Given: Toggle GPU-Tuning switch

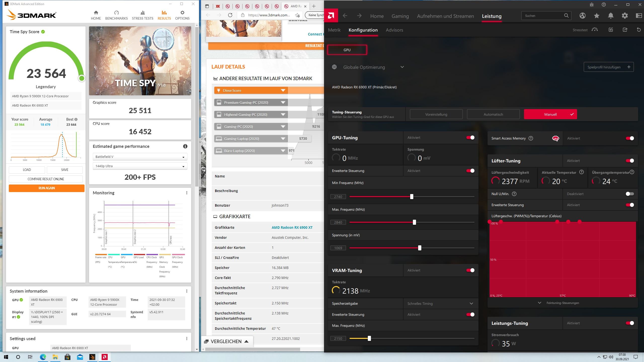Looking at the screenshot, I should 470,138.
